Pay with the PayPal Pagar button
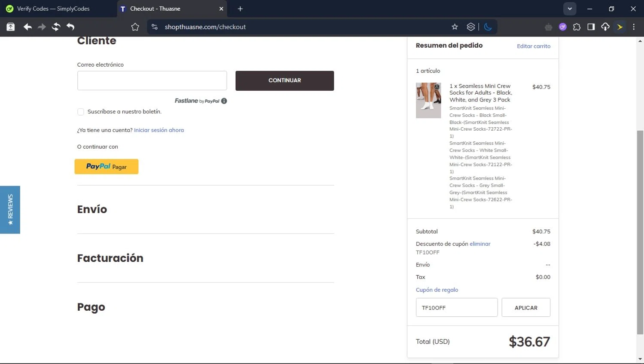 pyautogui.click(x=106, y=166)
